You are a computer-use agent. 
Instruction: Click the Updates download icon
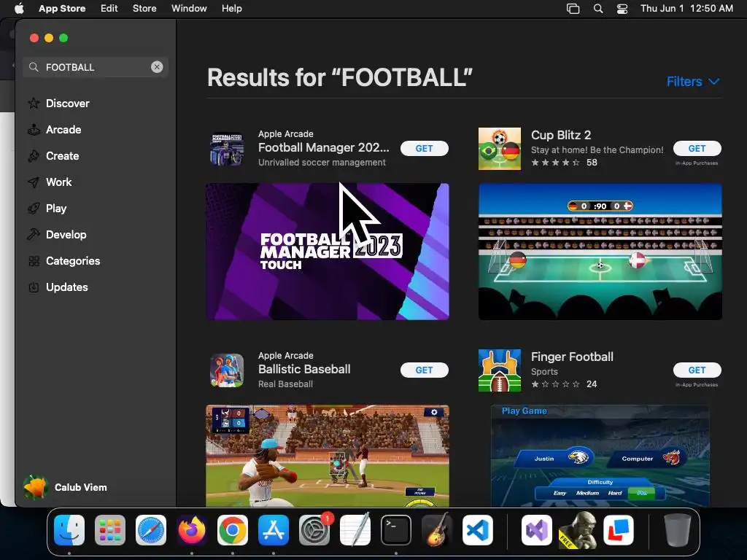click(x=34, y=287)
